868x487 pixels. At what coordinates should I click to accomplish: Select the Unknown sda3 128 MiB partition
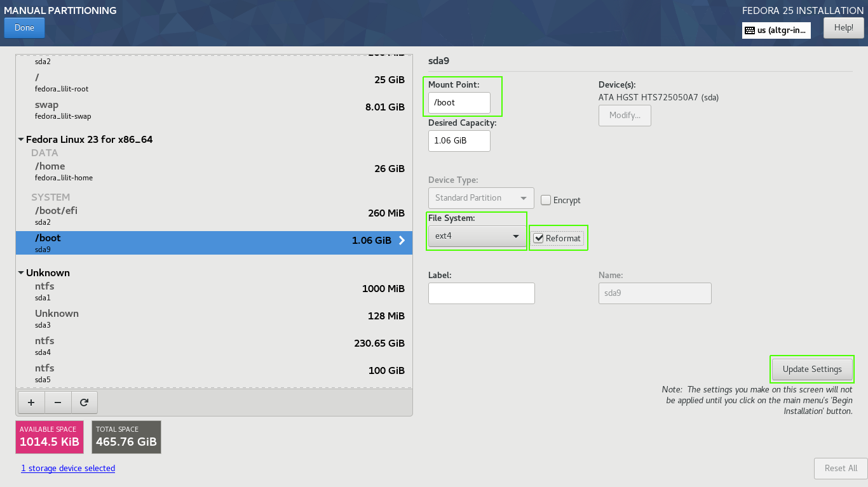tap(214, 319)
